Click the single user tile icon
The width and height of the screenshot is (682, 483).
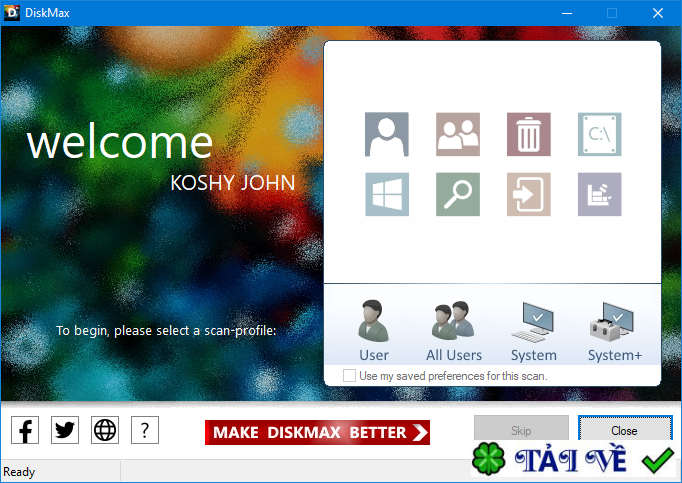[x=387, y=134]
